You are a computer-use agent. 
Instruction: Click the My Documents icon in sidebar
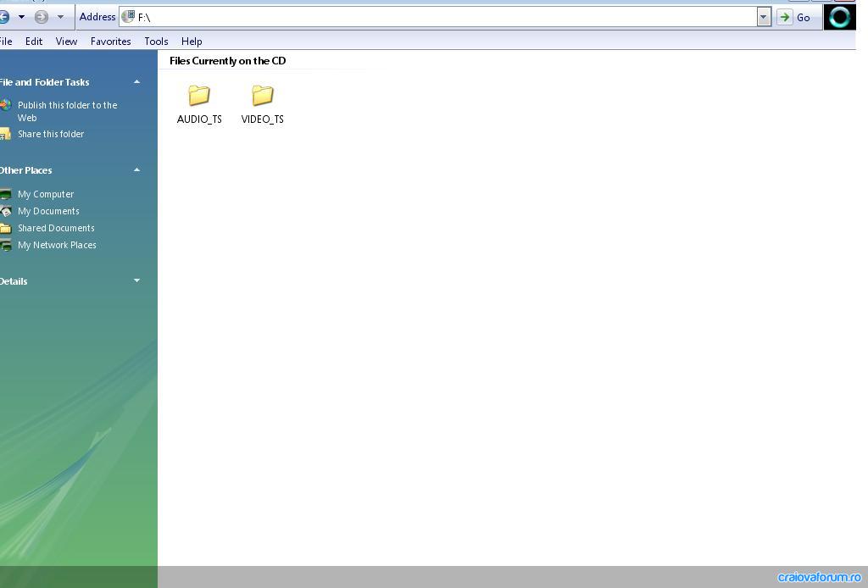tap(6, 211)
